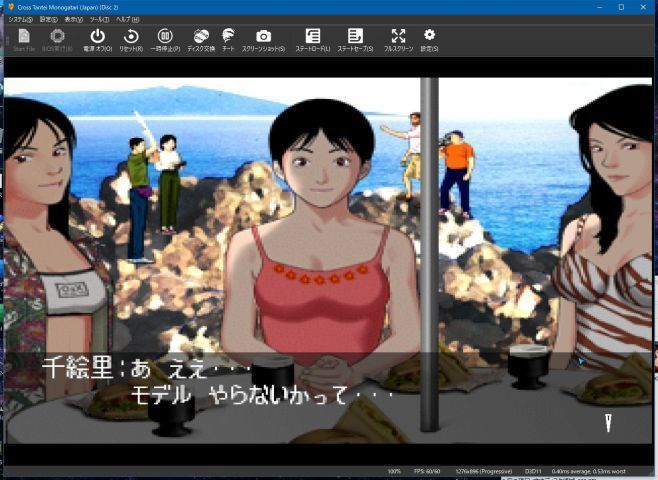
Task: Click the 1276x896 (Progressive) resolution text
Action: pos(484,471)
